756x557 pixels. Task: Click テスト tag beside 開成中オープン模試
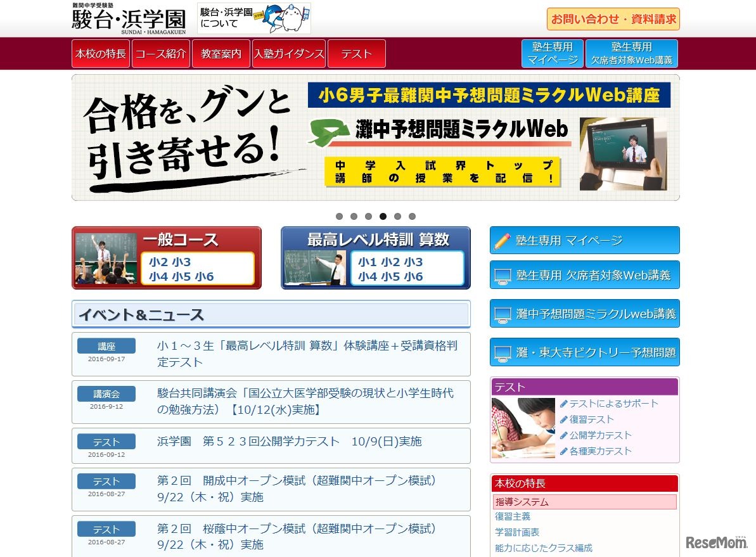click(106, 482)
